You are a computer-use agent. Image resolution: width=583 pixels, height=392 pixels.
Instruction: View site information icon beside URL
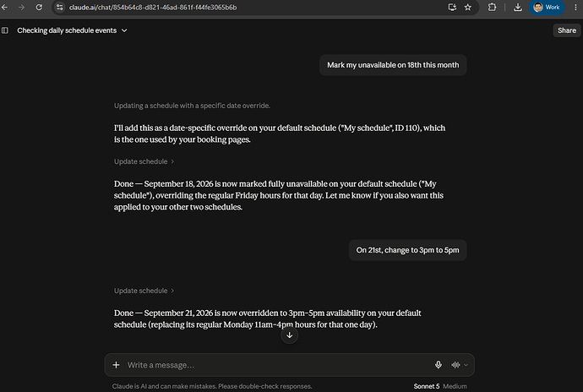(x=59, y=7)
